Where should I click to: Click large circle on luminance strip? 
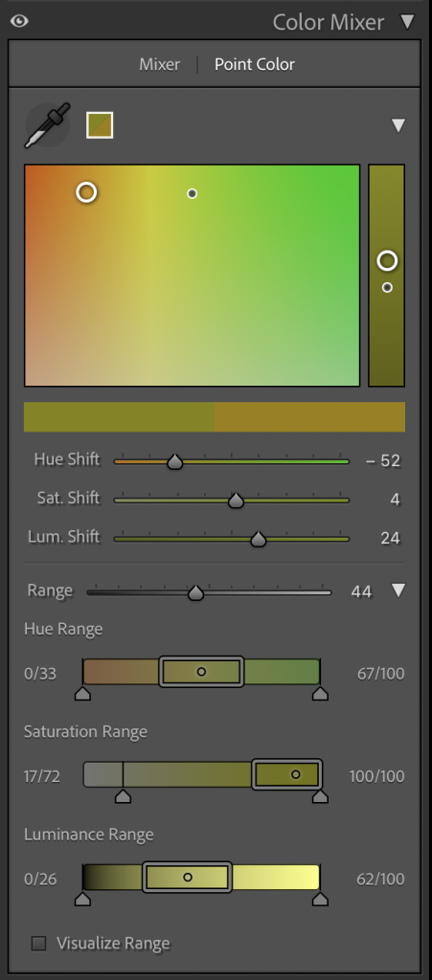[387, 260]
